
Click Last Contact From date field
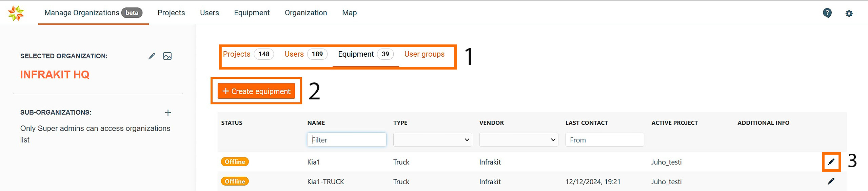pos(604,140)
